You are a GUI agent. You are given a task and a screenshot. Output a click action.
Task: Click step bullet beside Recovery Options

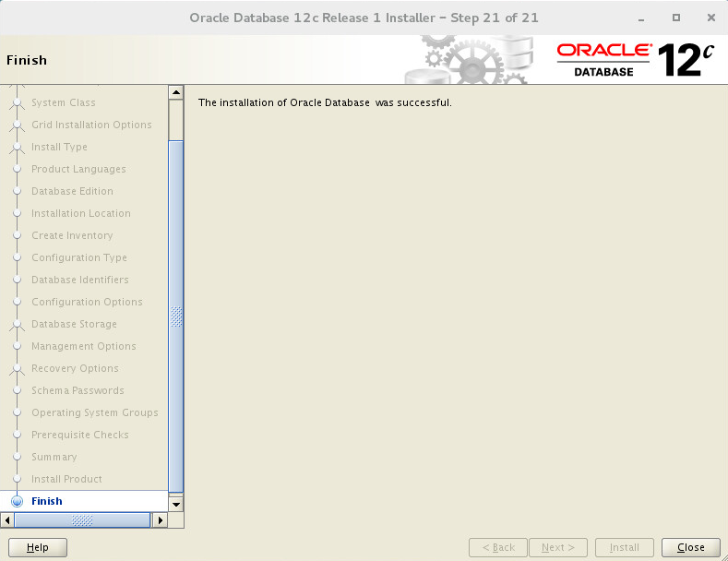pos(18,368)
